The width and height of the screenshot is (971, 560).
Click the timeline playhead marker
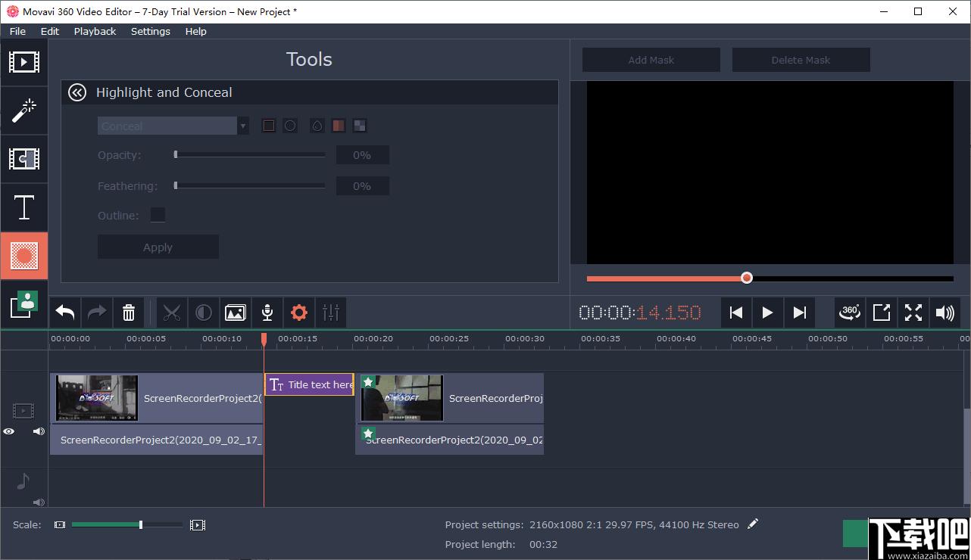coord(264,340)
